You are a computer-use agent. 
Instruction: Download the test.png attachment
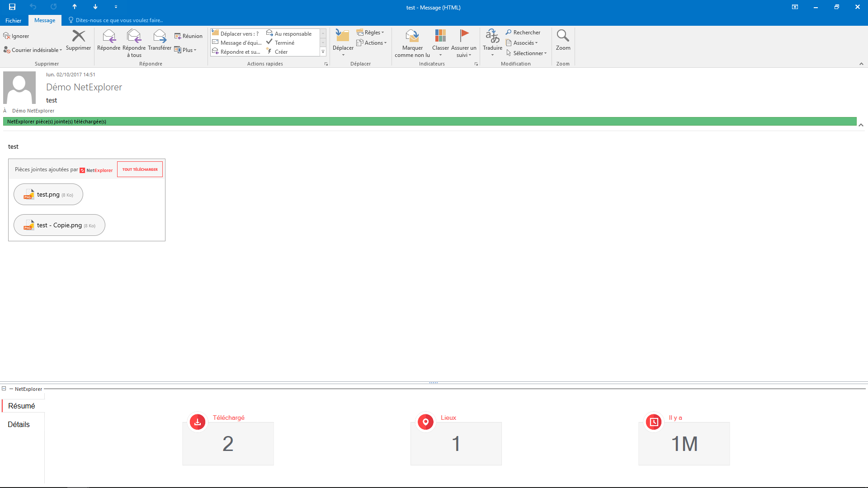(x=48, y=194)
